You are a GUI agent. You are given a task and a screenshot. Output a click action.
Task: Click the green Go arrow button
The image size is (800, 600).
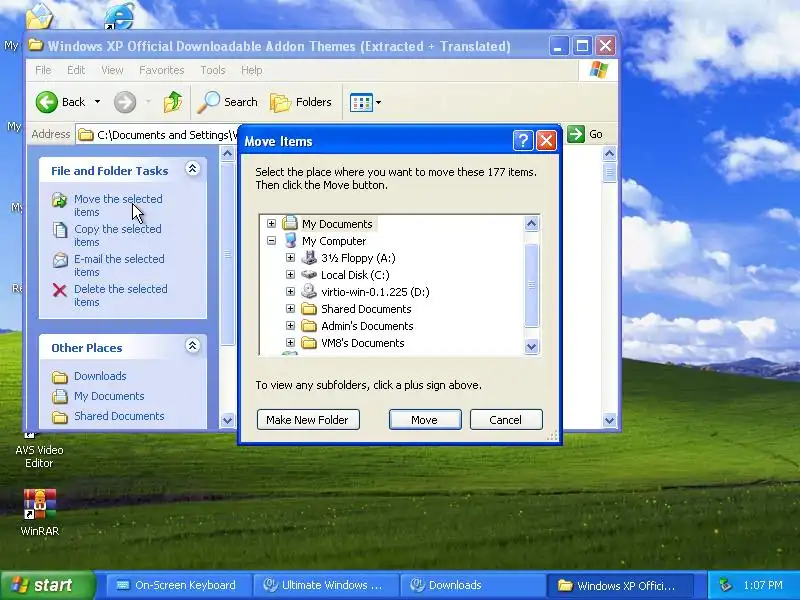(576, 134)
